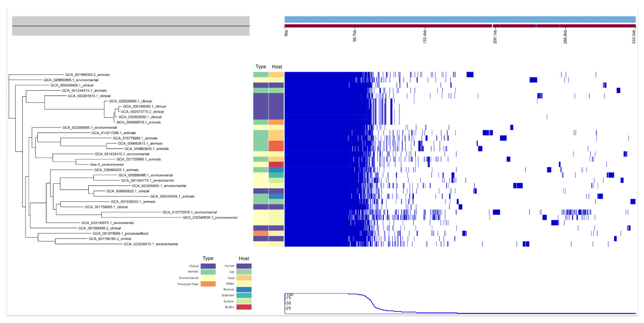644x323 pixels.
Task: Click the Clinical legend color swatch
Action: pyautogui.click(x=208, y=266)
